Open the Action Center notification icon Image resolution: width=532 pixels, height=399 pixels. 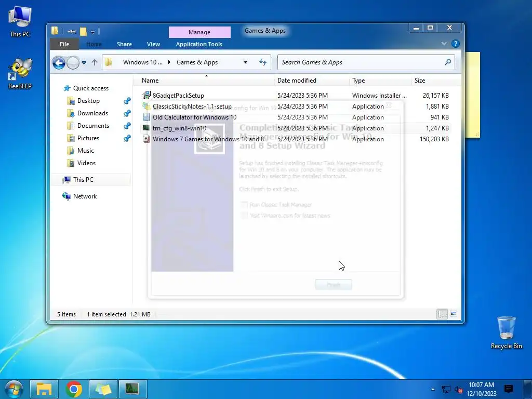click(508, 389)
